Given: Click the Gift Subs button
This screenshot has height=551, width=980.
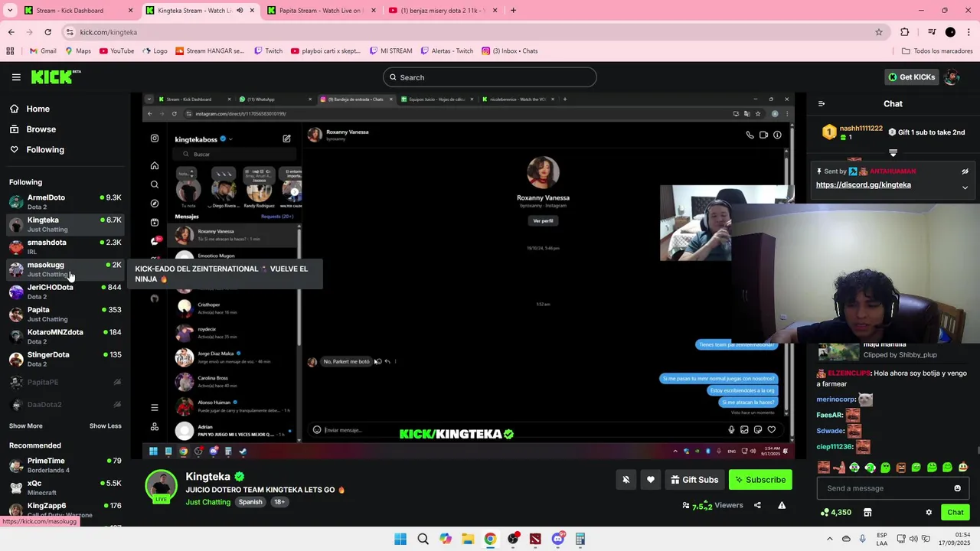Looking at the screenshot, I should (694, 480).
